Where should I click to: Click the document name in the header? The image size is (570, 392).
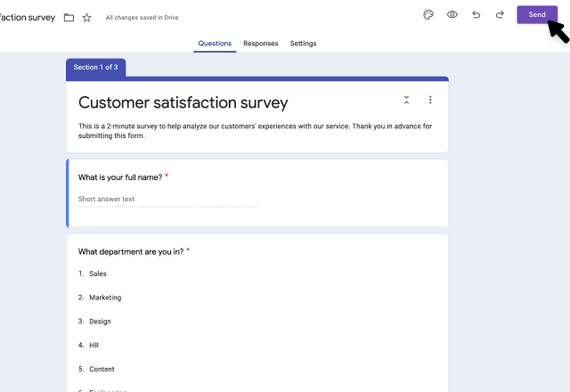click(28, 18)
